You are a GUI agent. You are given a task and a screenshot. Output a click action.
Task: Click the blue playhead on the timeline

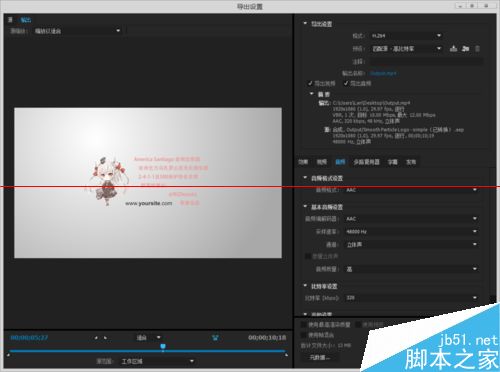click(163, 347)
